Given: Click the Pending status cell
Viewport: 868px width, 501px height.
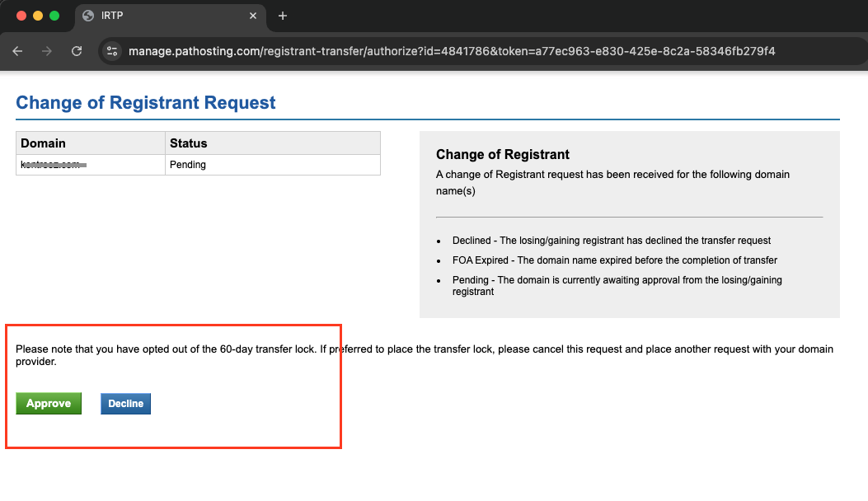Looking at the screenshot, I should click(x=273, y=165).
